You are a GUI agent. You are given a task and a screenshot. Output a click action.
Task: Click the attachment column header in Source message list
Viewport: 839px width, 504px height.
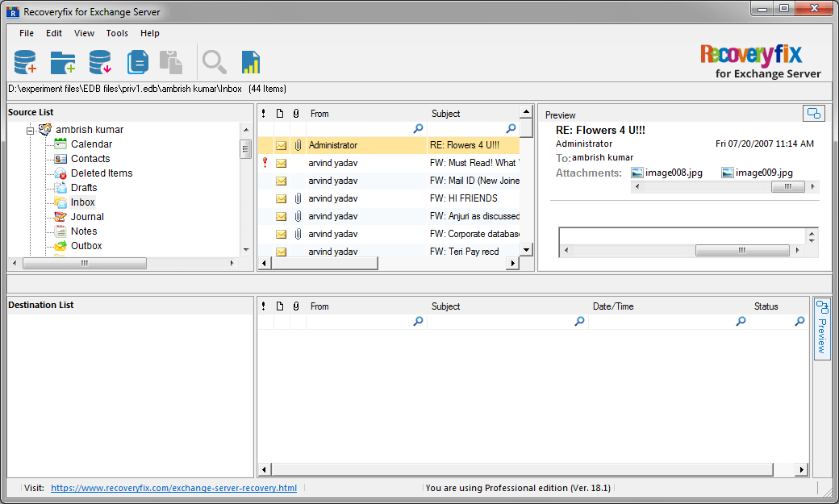click(296, 114)
